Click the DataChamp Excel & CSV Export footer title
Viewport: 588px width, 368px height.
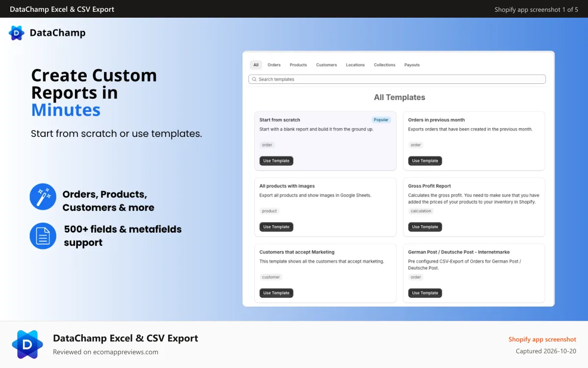coord(125,338)
